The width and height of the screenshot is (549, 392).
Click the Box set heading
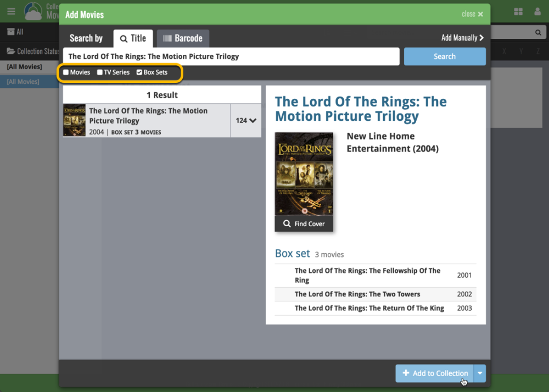[293, 254]
